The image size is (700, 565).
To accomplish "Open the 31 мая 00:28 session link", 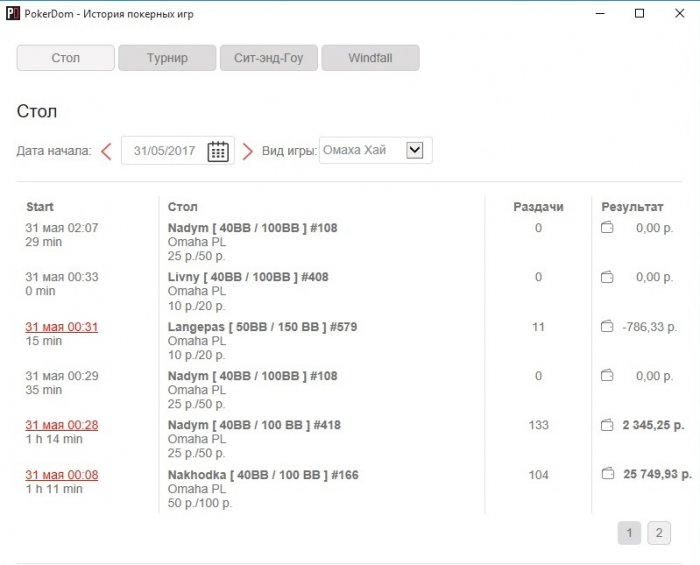I will pos(62,425).
